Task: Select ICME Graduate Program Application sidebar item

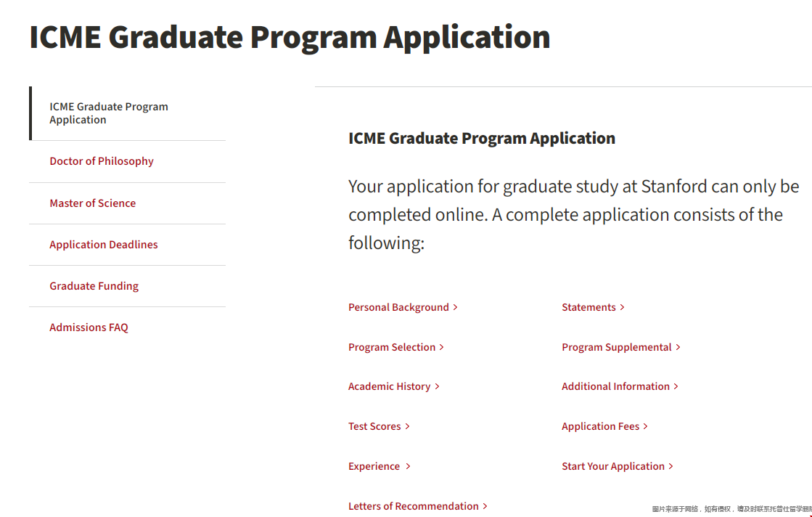Action: click(x=109, y=113)
